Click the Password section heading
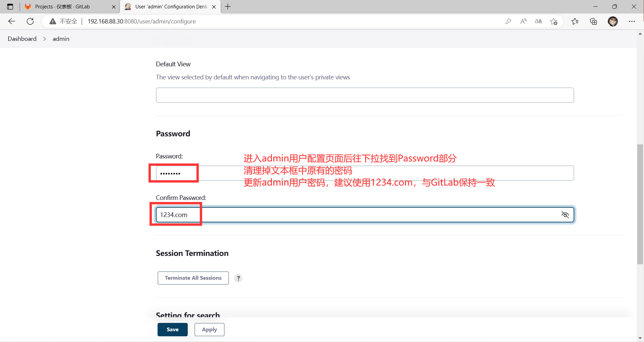This screenshot has height=342, width=644. pyautogui.click(x=173, y=134)
